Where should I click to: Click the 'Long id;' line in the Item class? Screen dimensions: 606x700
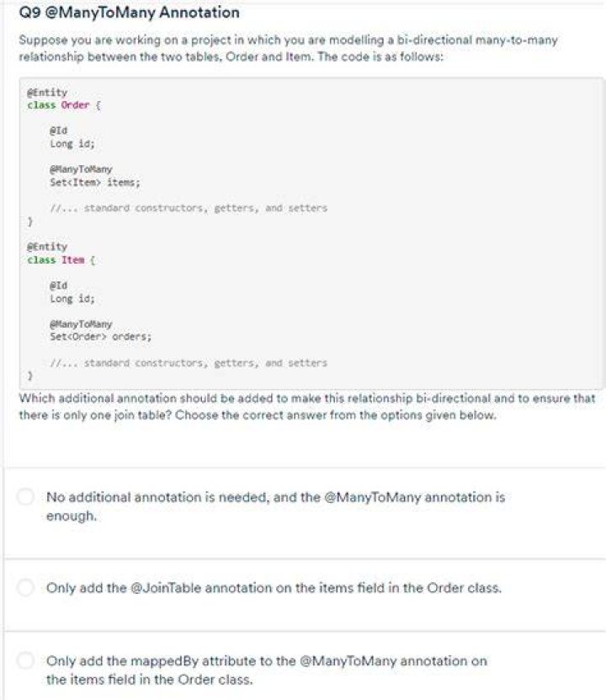click(x=72, y=299)
